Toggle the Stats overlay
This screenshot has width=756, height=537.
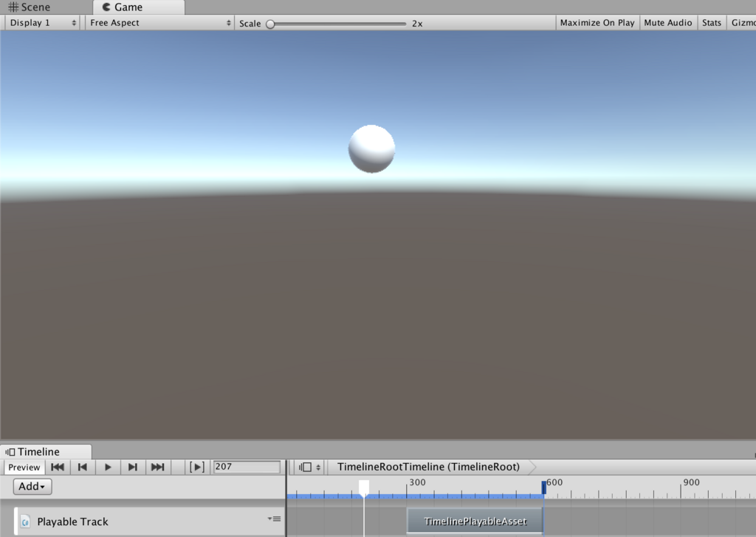click(x=712, y=23)
